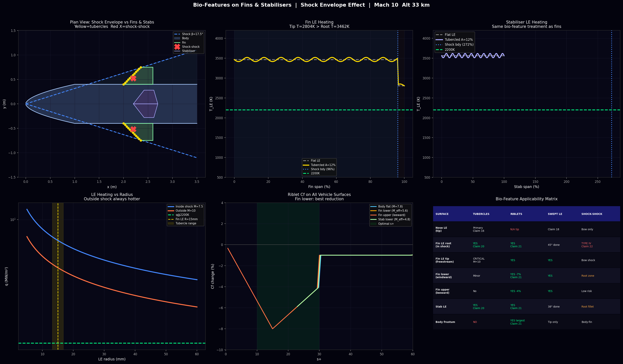Image resolution: width=623 pixels, height=364 pixels.
Task: Click the '38° done' cell in Stab LE row
Action: (554, 307)
